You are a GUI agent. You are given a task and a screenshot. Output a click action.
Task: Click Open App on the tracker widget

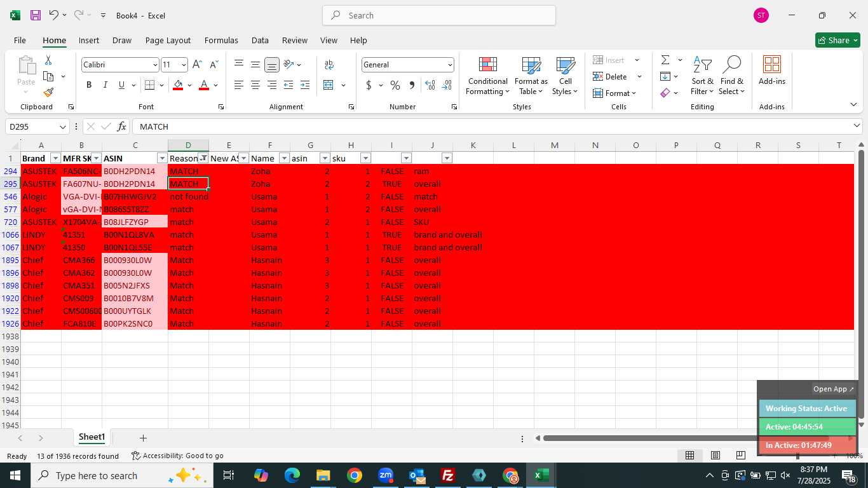click(x=834, y=389)
